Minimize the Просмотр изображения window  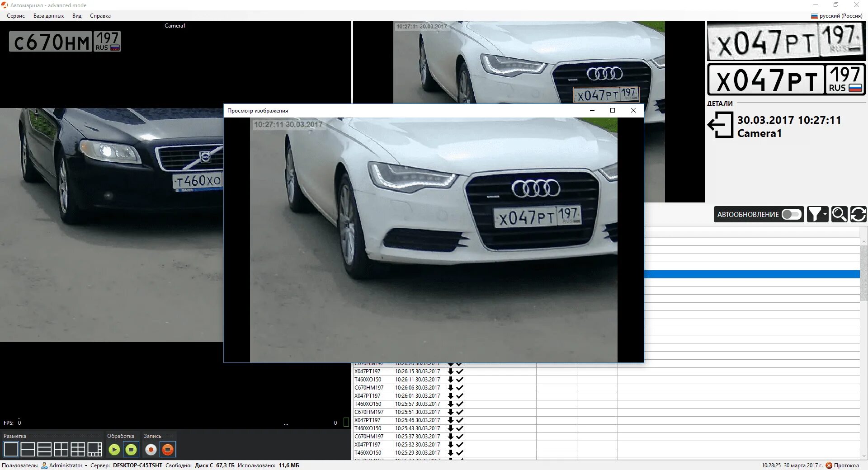[592, 110]
